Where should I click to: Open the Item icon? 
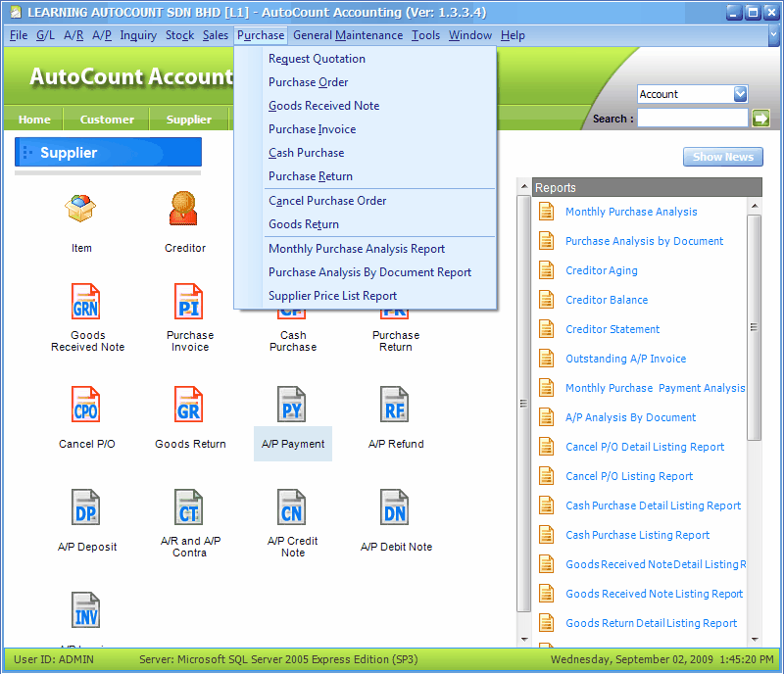(80, 208)
